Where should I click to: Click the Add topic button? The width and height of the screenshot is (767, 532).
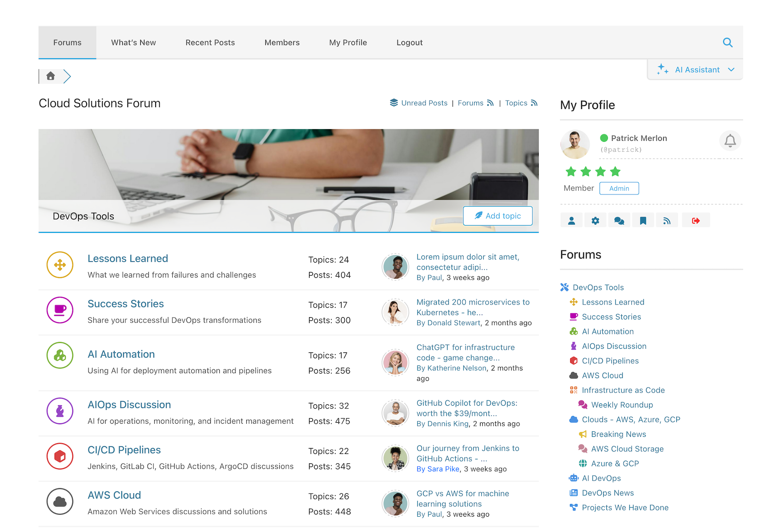click(497, 216)
